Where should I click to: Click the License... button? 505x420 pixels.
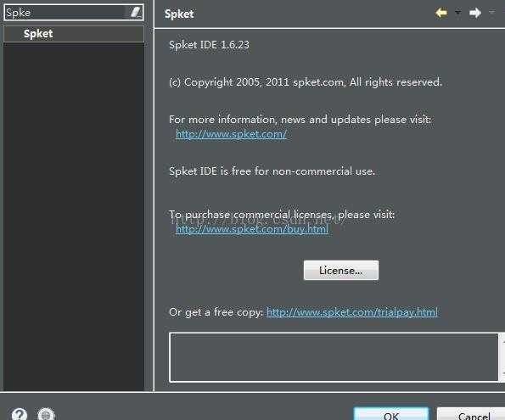pyautogui.click(x=341, y=270)
